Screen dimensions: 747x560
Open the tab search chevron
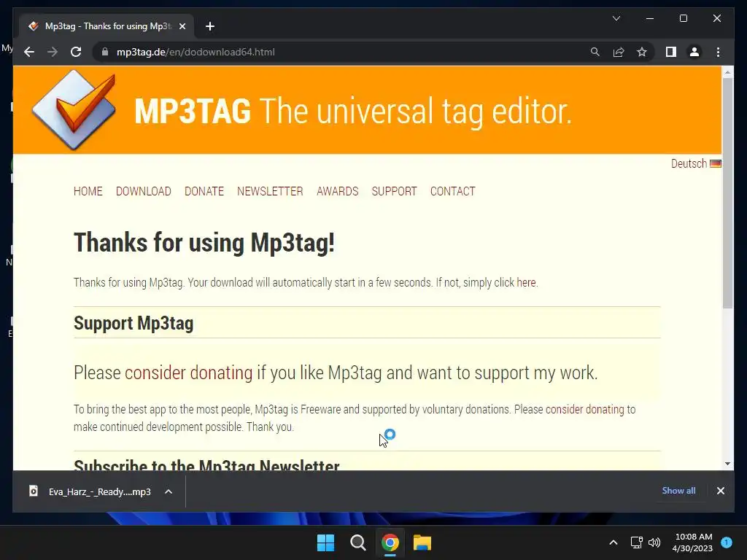pos(616,18)
